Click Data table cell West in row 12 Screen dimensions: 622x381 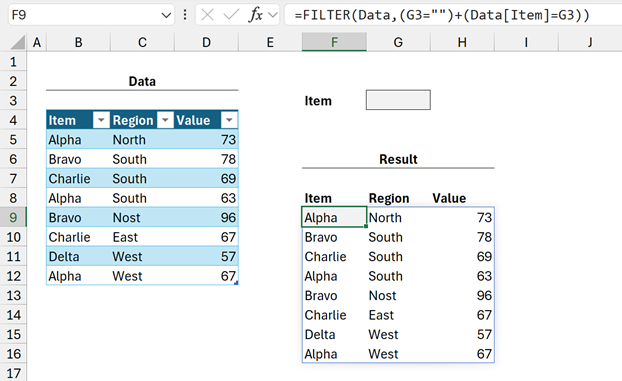[142, 275]
